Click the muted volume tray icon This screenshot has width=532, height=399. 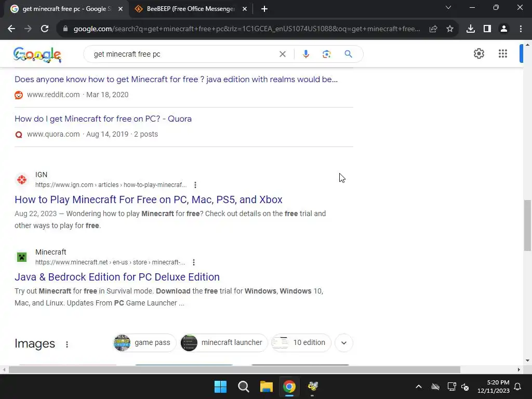click(465, 387)
